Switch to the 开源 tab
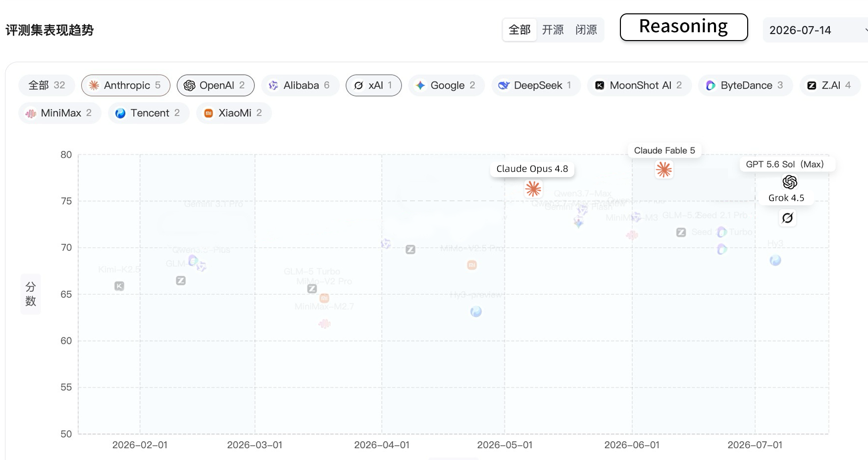The width and height of the screenshot is (868, 460). [553, 30]
